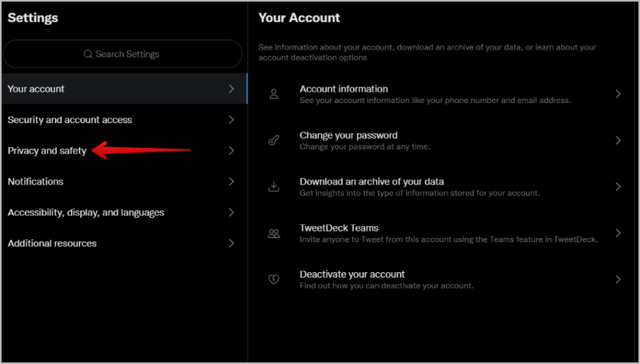
Task: Click the Settings heading
Action: 32,17
